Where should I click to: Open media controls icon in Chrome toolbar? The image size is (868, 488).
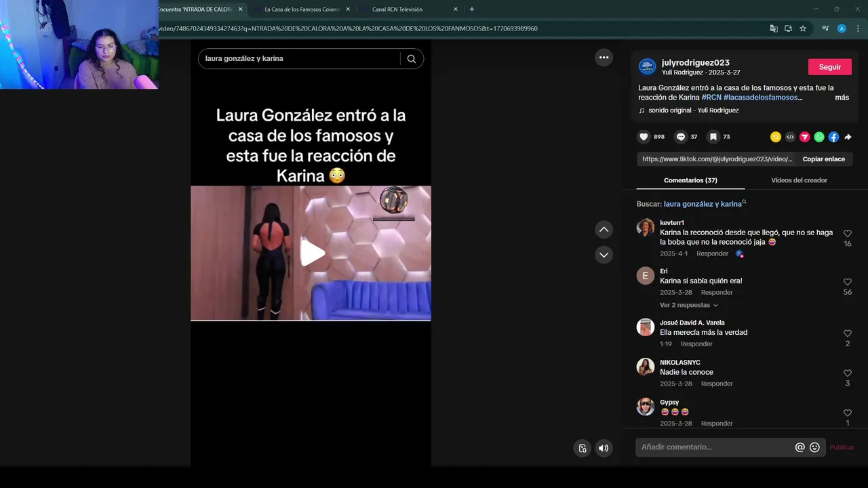tap(825, 28)
